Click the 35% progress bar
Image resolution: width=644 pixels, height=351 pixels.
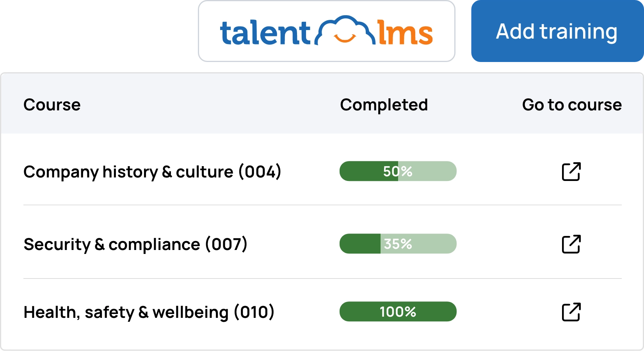(398, 244)
